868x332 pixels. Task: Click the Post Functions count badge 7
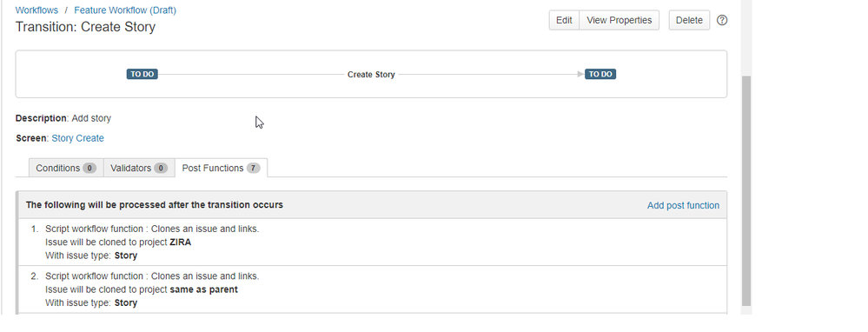click(x=253, y=169)
